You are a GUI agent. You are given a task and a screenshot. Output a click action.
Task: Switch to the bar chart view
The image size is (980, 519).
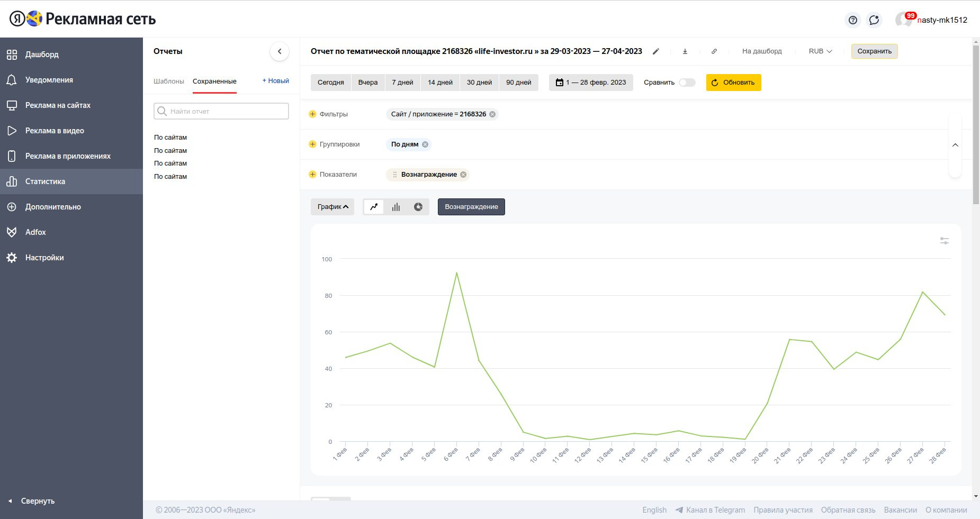click(396, 207)
